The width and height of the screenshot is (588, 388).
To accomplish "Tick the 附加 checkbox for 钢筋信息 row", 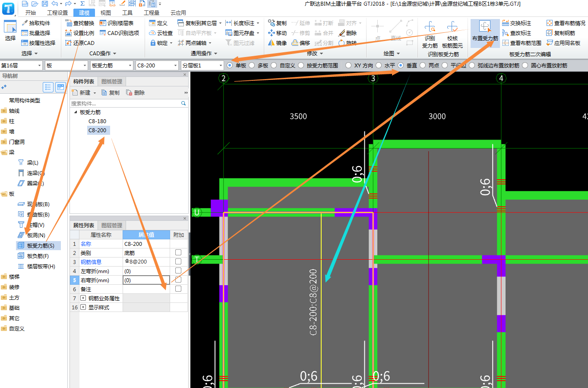I will [x=178, y=261].
